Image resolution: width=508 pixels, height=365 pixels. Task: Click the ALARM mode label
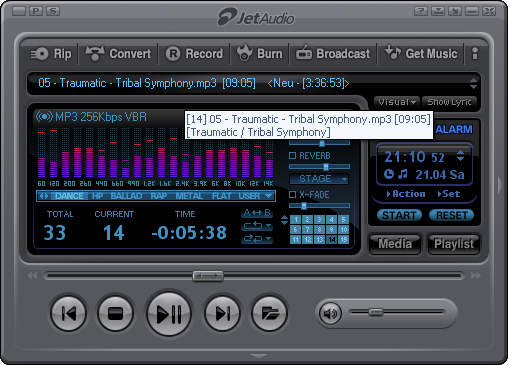[x=454, y=129]
